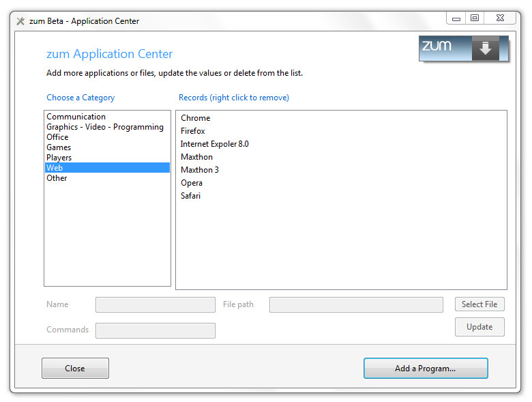Click the File path input field
Image resolution: width=532 pixels, height=402 pixels.
click(x=356, y=304)
